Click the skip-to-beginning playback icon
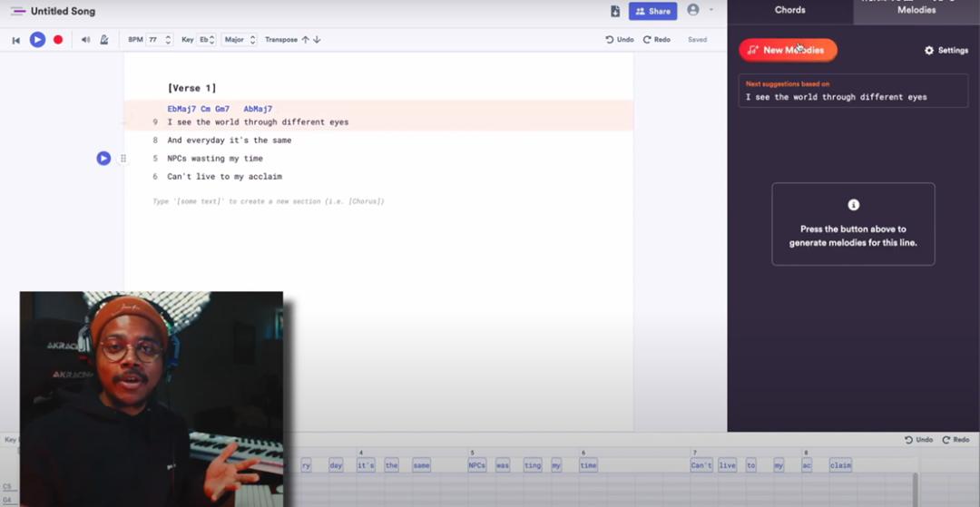 point(16,40)
